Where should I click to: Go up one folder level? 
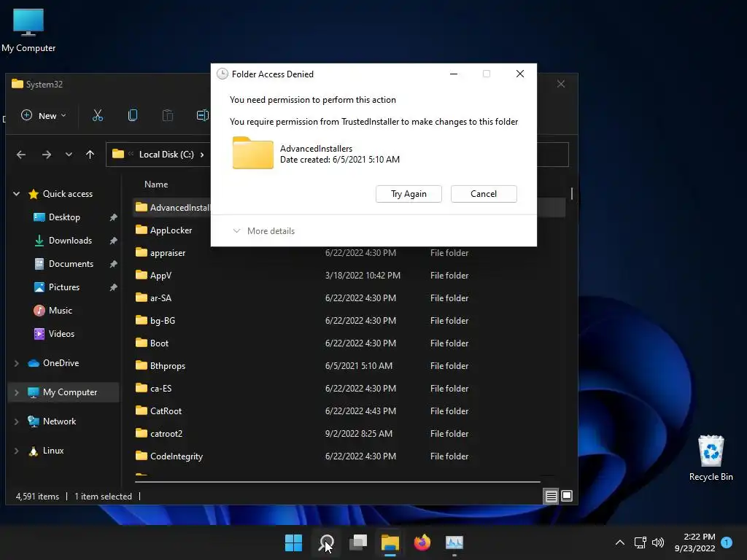pos(90,155)
